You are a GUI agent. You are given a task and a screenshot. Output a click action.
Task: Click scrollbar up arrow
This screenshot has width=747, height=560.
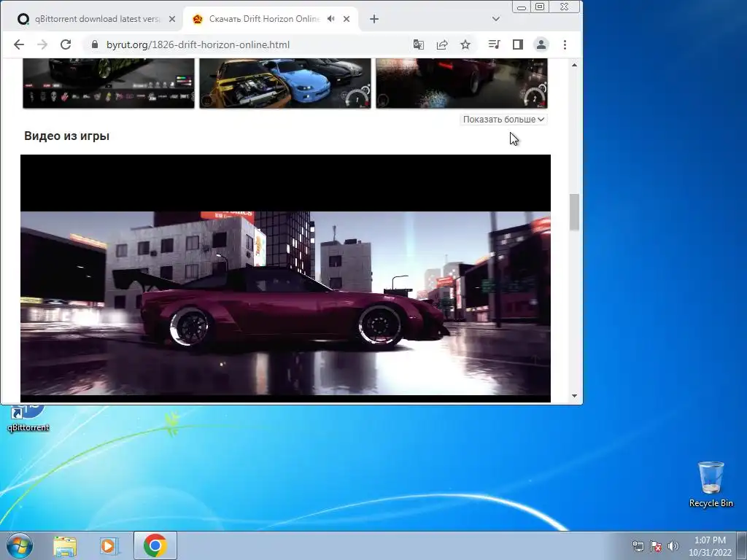[575, 64]
